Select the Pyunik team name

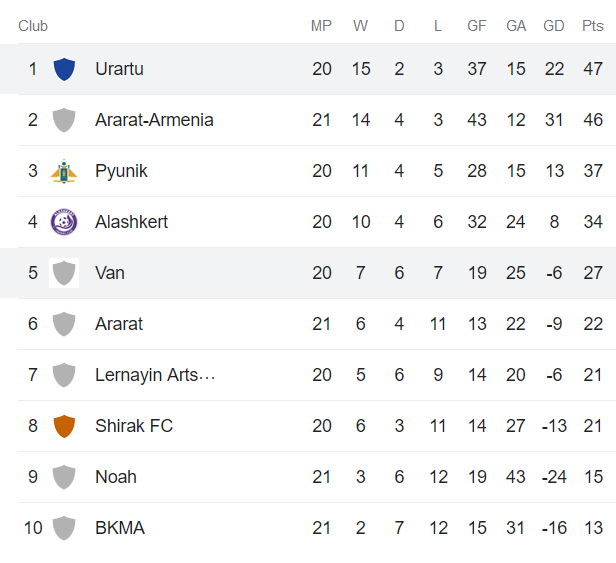click(x=121, y=171)
